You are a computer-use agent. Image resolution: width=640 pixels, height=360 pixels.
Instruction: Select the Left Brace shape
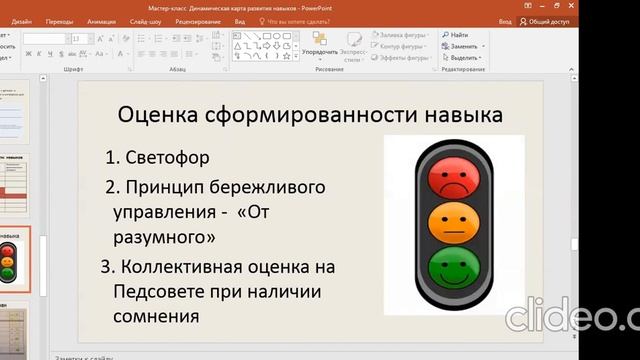coord(267,56)
